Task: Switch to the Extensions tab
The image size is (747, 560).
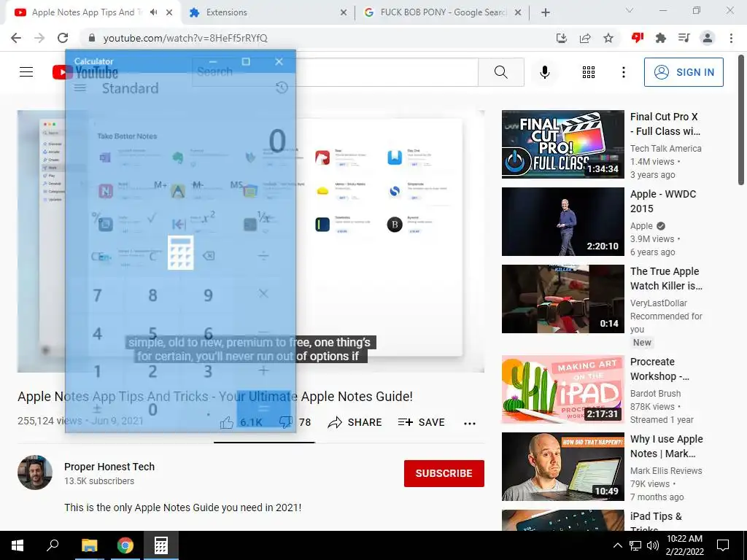Action: (268, 12)
